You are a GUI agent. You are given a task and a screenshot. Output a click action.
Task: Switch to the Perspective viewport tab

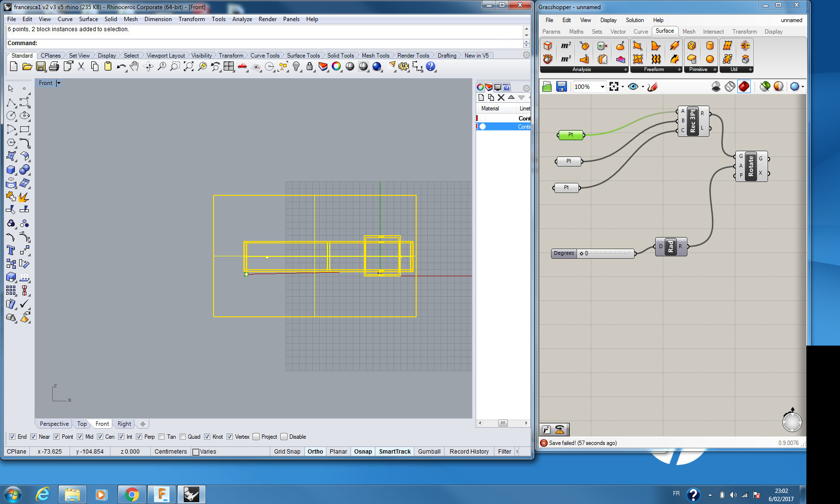(x=54, y=424)
